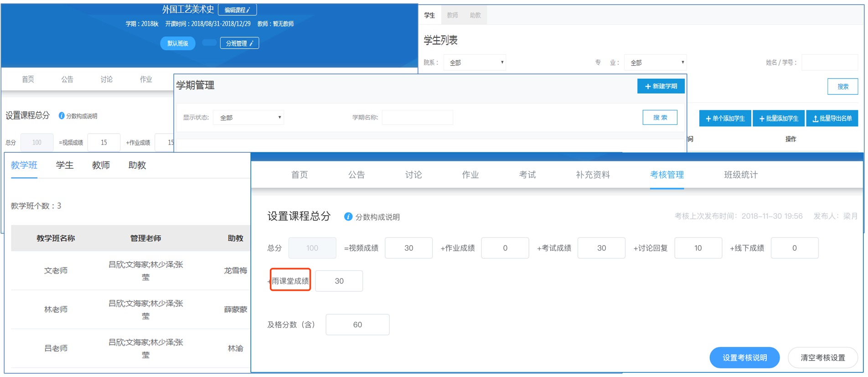Open 作业 tab under the blue course header
The width and height of the screenshot is (868, 377).
[x=146, y=79]
